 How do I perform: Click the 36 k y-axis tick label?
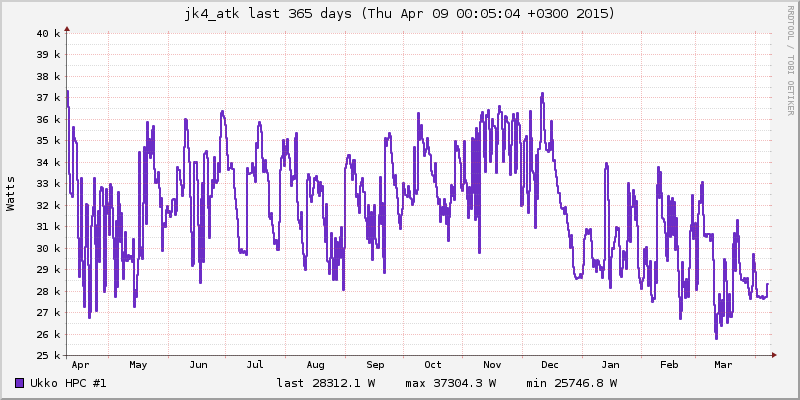click(49, 119)
